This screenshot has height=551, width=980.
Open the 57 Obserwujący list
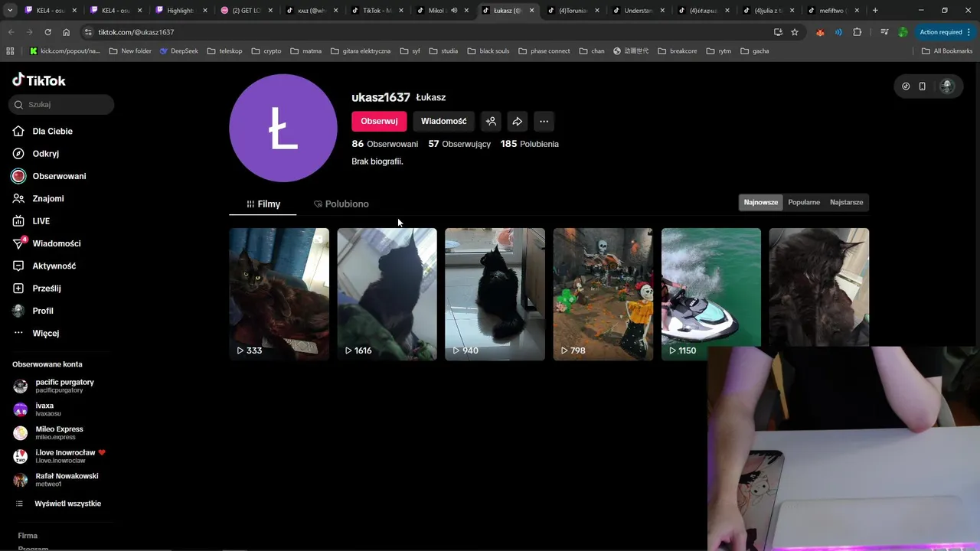pyautogui.click(x=459, y=144)
